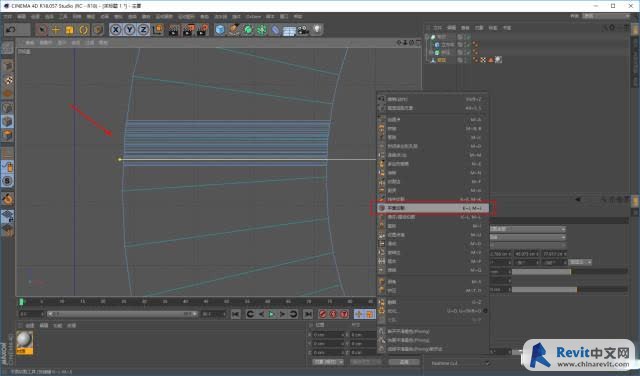Click the green Play Forwards button
The height and width of the screenshot is (376, 640).
(271, 314)
